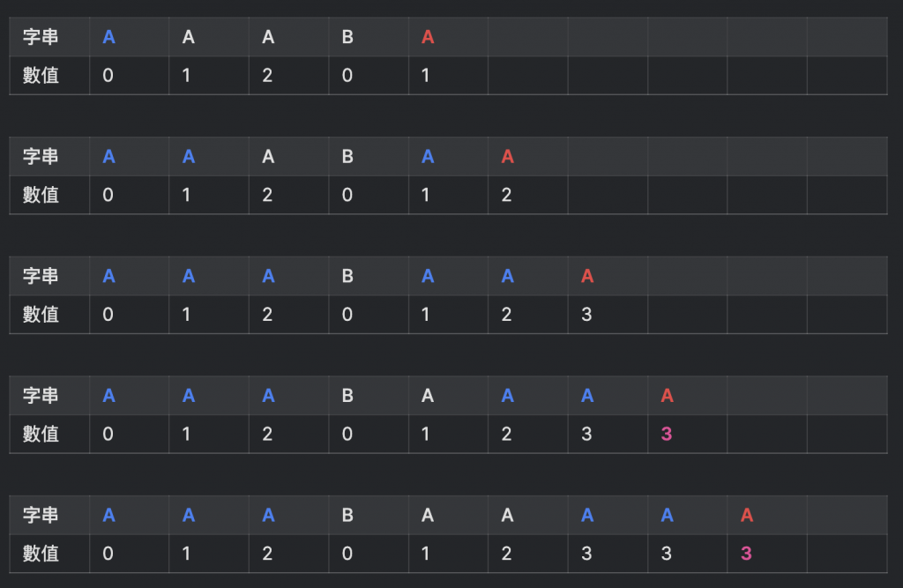Screen dimensions: 903x588
Task: Select the 字串 label of the third table
Action: [41, 276]
